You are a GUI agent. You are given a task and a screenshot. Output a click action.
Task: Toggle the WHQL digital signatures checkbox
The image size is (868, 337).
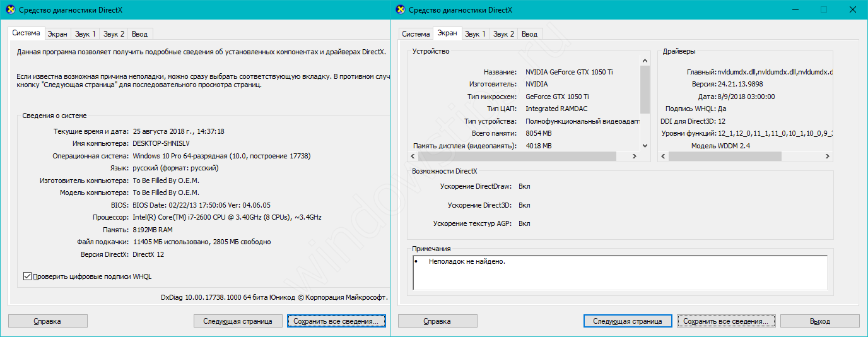click(x=27, y=276)
